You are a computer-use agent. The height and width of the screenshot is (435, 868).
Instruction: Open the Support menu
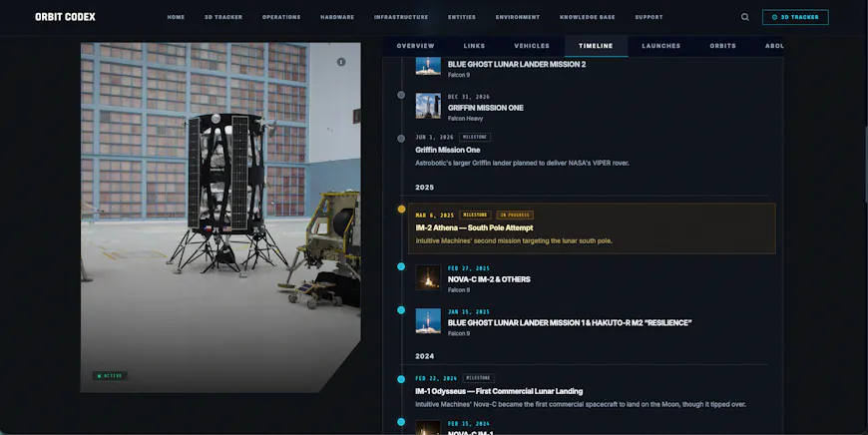pos(649,17)
